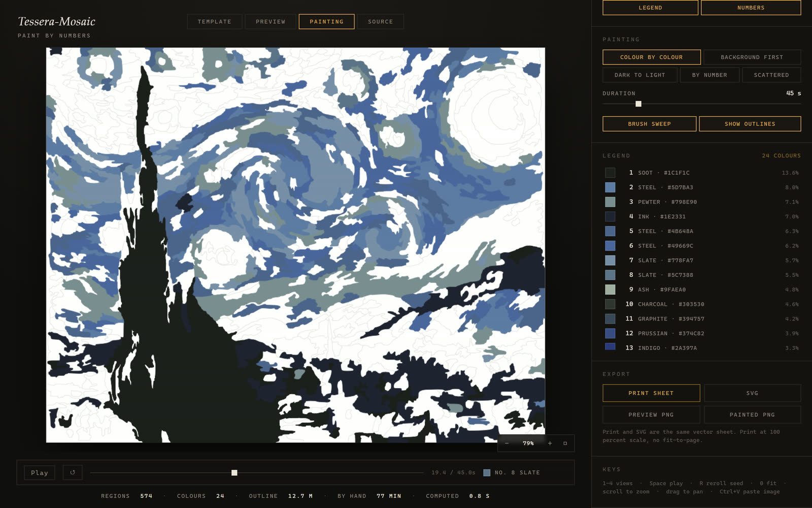Click the Soot colour swatch in legend
812x508 pixels.
pos(611,173)
